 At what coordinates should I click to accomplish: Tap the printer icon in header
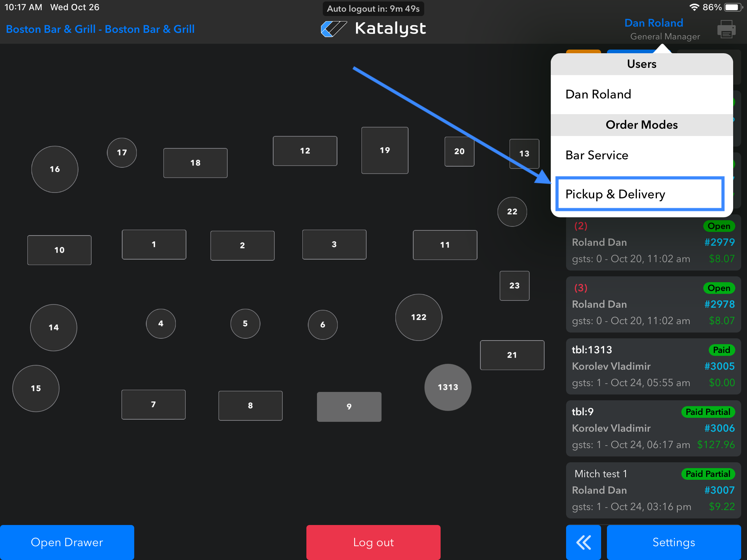coord(726,29)
